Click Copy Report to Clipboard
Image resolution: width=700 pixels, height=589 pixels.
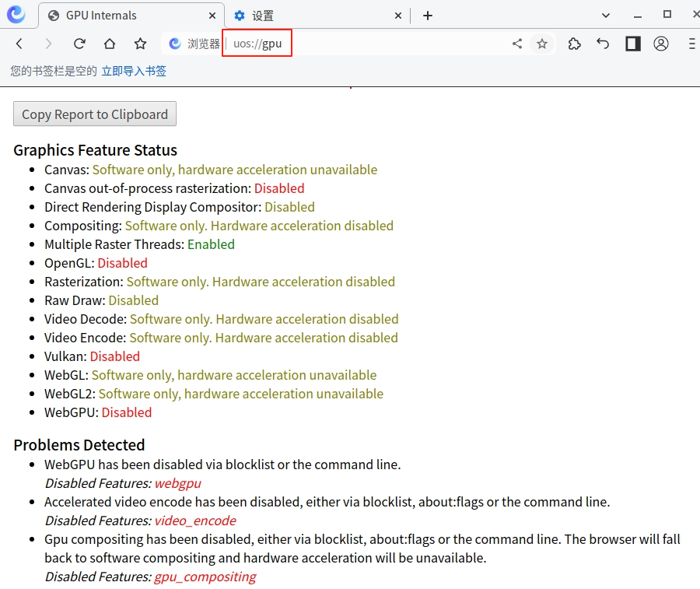pyautogui.click(x=94, y=114)
